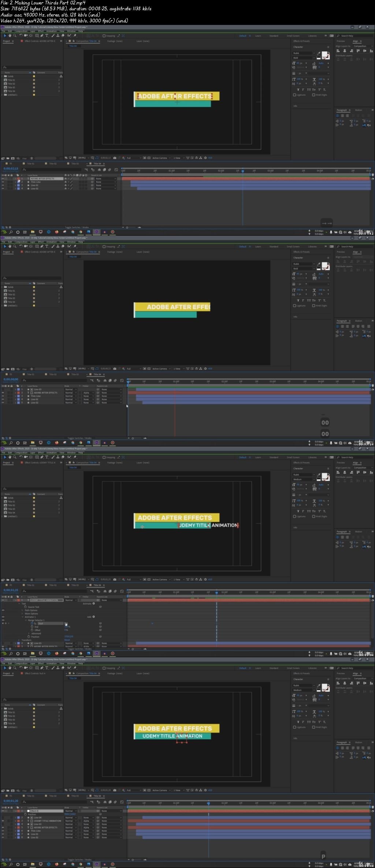Screen dimensions: 375x868
Task: Click the Animator 1 Position stopwatch
Action: [29, 637]
